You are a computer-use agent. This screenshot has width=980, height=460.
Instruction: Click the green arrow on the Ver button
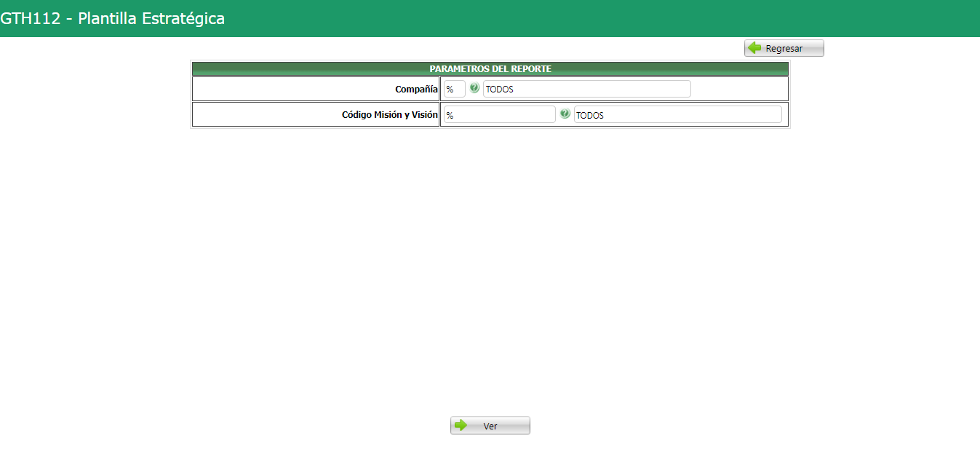pos(461,426)
